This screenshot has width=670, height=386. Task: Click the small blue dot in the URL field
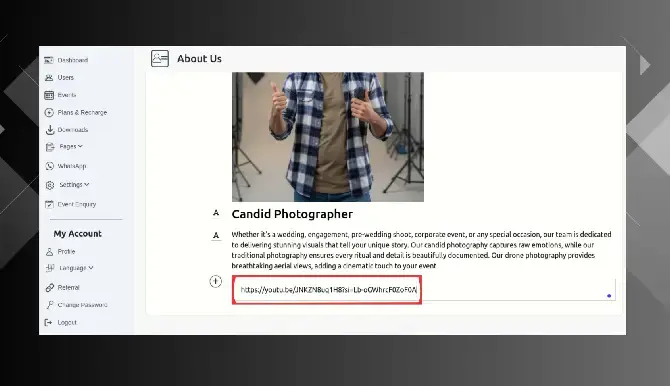(x=609, y=296)
